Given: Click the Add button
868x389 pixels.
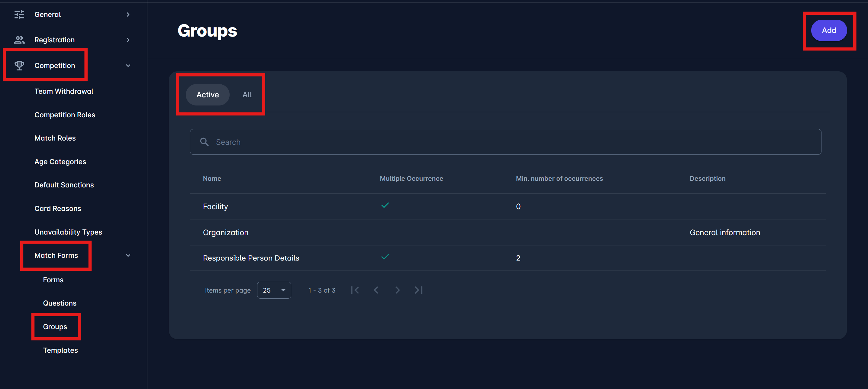Looking at the screenshot, I should 829,30.
